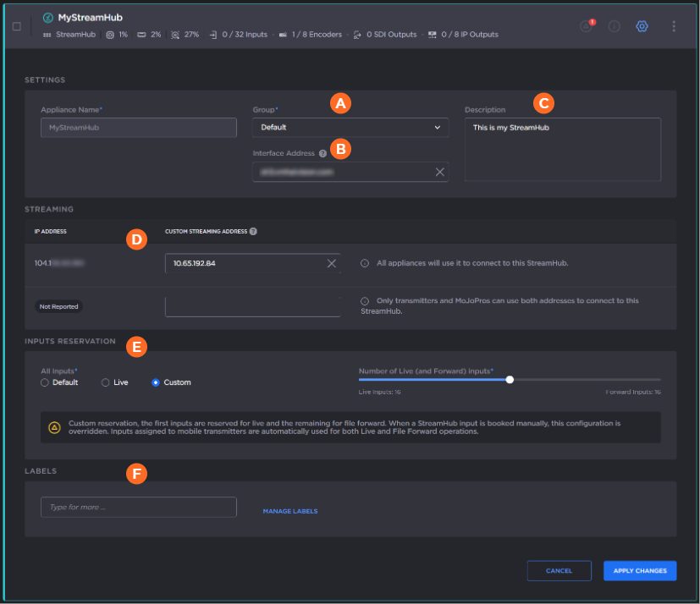
Task: Select the Custom inputs radio button
Action: pos(156,382)
